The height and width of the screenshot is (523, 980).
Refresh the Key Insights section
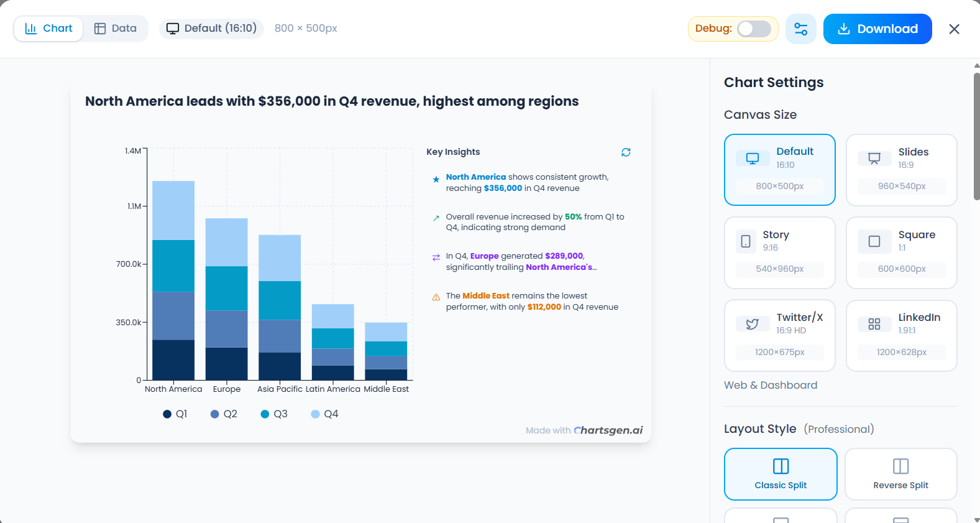tap(626, 152)
